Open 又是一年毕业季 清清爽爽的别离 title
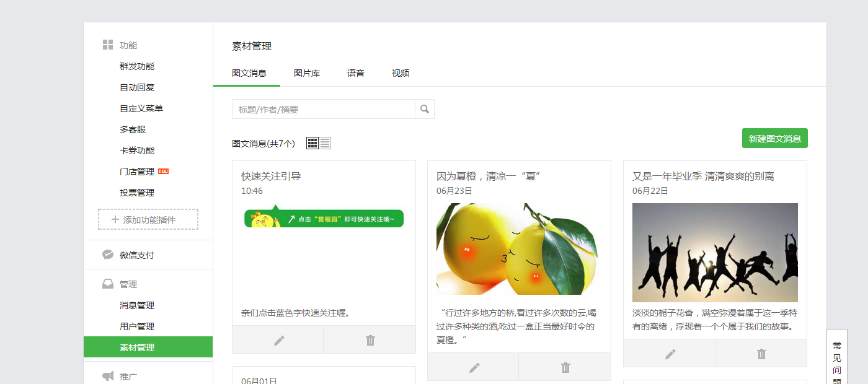 point(703,177)
